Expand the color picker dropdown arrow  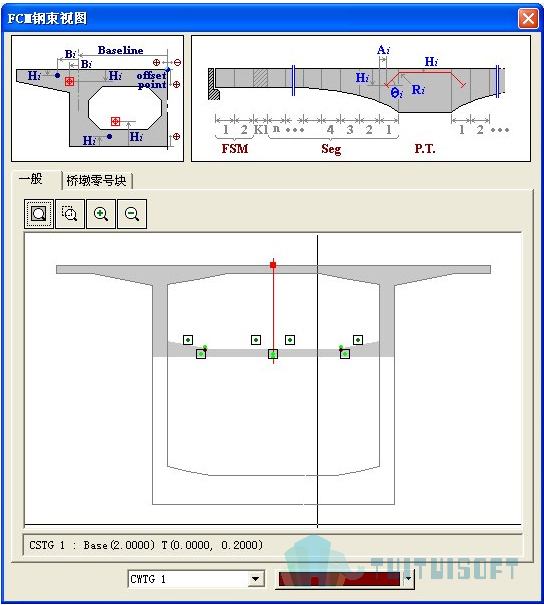pyautogui.click(x=408, y=579)
